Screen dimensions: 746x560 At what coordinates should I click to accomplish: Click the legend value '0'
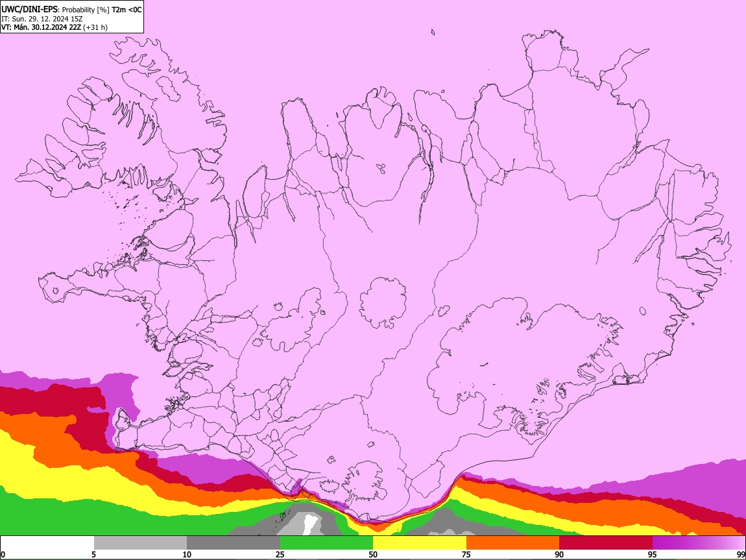[x=3, y=555]
